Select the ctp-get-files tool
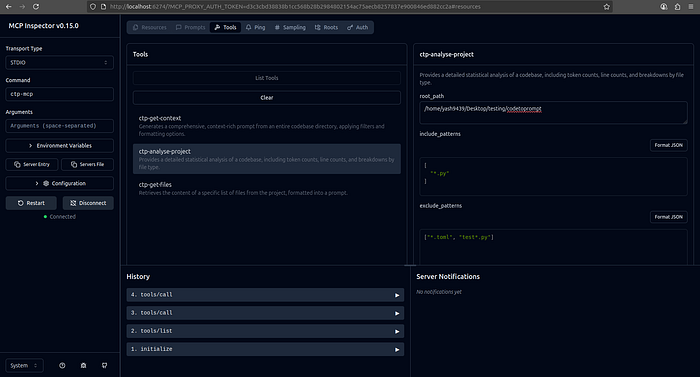This screenshot has height=377, width=700. pos(267,188)
